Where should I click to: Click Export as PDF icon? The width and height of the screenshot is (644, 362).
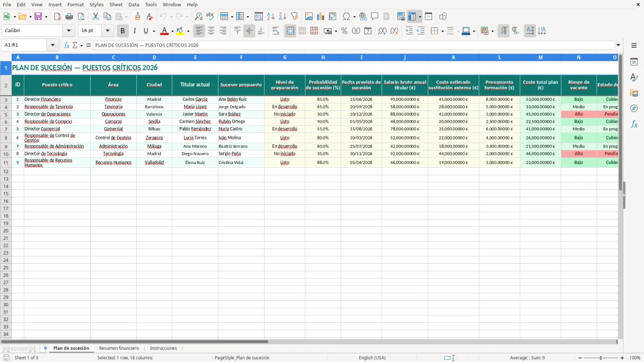[57, 17]
